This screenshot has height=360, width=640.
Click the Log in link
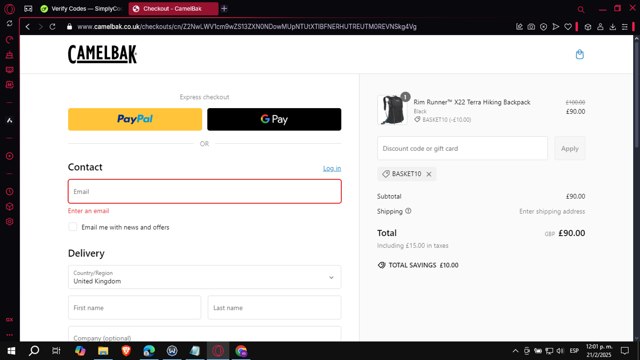tap(332, 168)
